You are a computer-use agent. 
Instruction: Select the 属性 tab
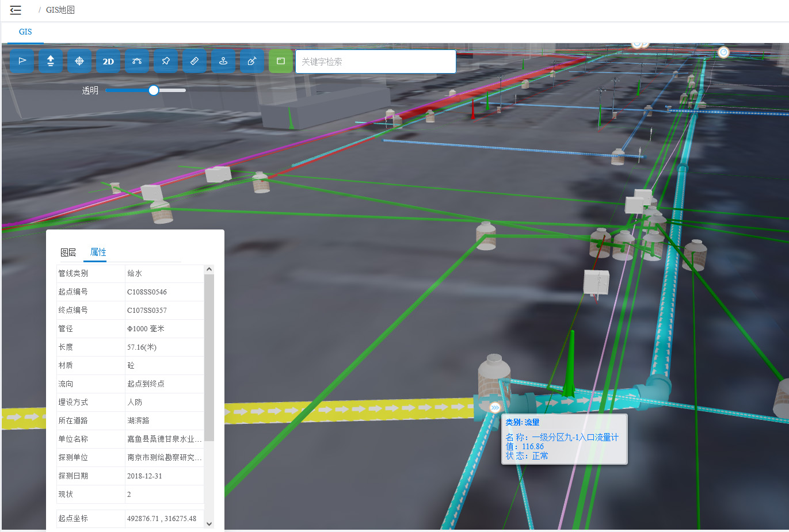point(98,252)
